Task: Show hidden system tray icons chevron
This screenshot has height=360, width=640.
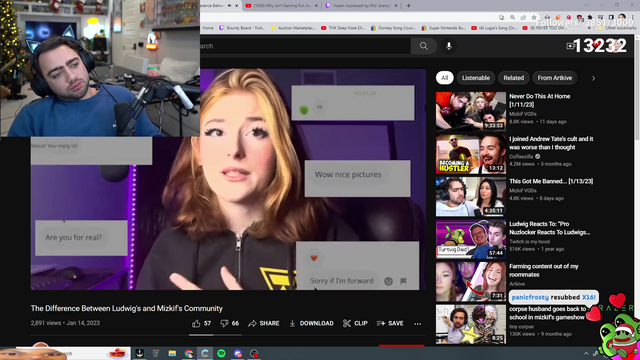Action: click(586, 353)
